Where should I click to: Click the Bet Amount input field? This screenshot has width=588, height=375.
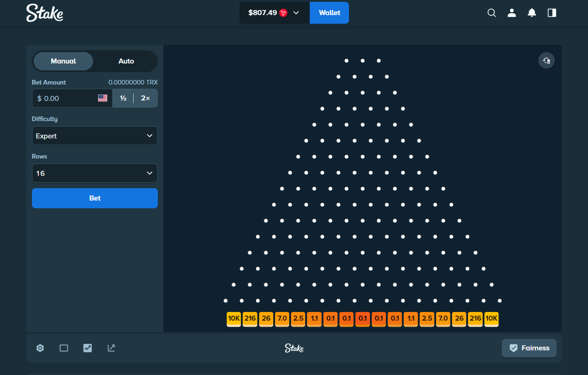click(72, 98)
